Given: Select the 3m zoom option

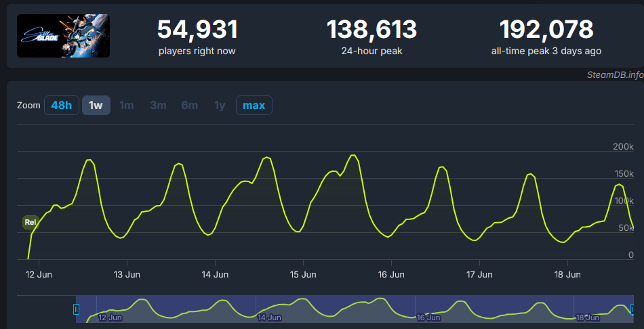Looking at the screenshot, I should tap(158, 106).
